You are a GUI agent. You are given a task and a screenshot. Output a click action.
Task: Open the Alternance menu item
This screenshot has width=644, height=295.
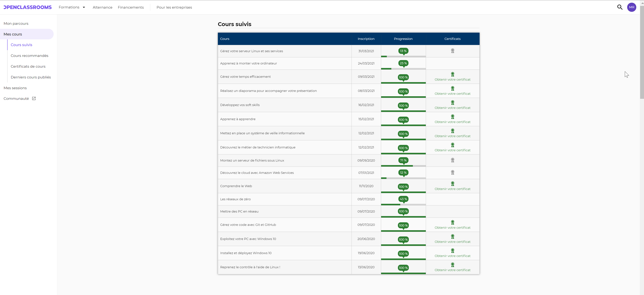click(103, 8)
